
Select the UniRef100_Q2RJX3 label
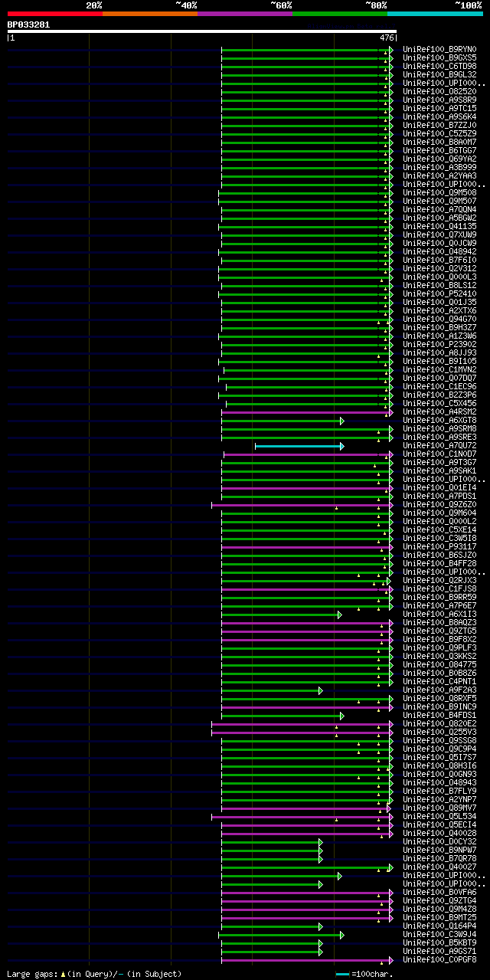pos(439,581)
